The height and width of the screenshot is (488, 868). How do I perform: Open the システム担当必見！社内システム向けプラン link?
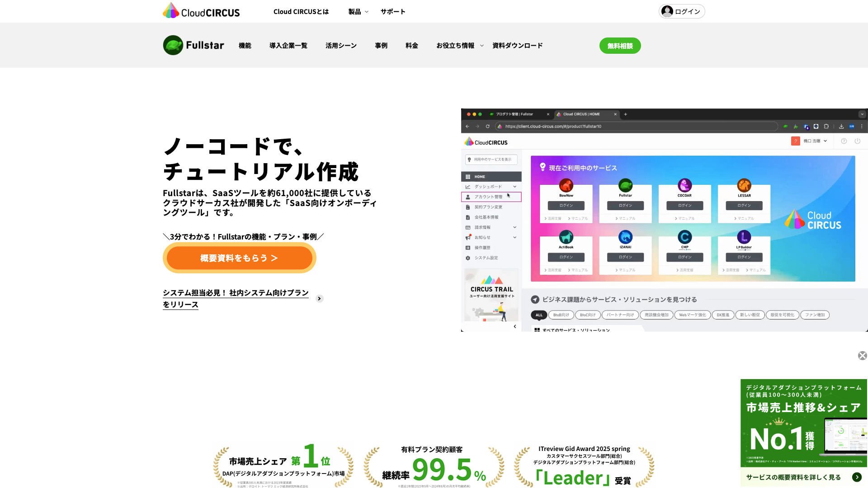pyautogui.click(x=236, y=299)
